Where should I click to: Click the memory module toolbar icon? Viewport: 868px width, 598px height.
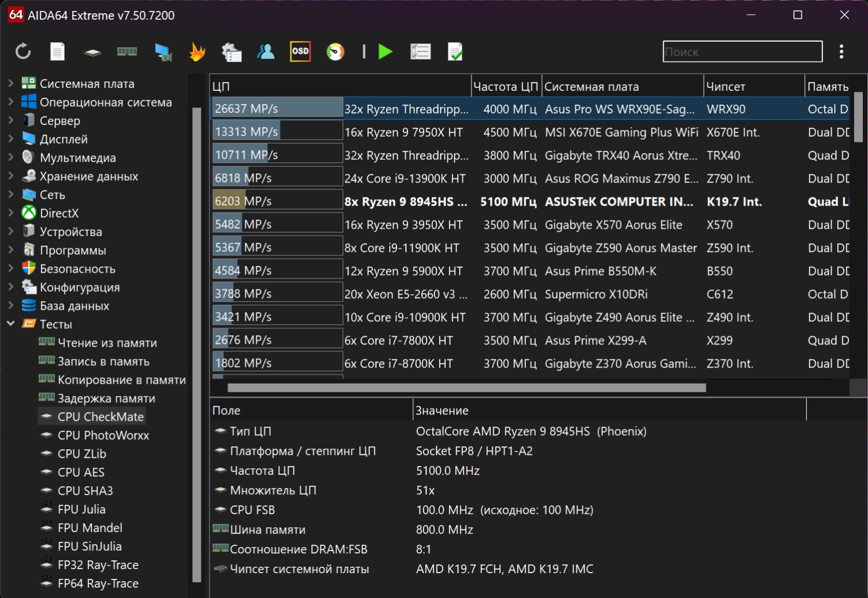pyautogui.click(x=127, y=52)
